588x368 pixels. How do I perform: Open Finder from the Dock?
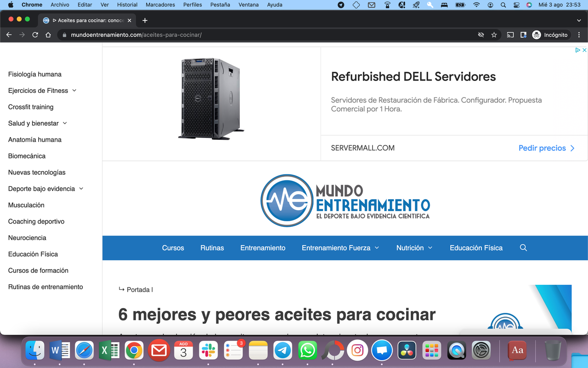coord(35,351)
